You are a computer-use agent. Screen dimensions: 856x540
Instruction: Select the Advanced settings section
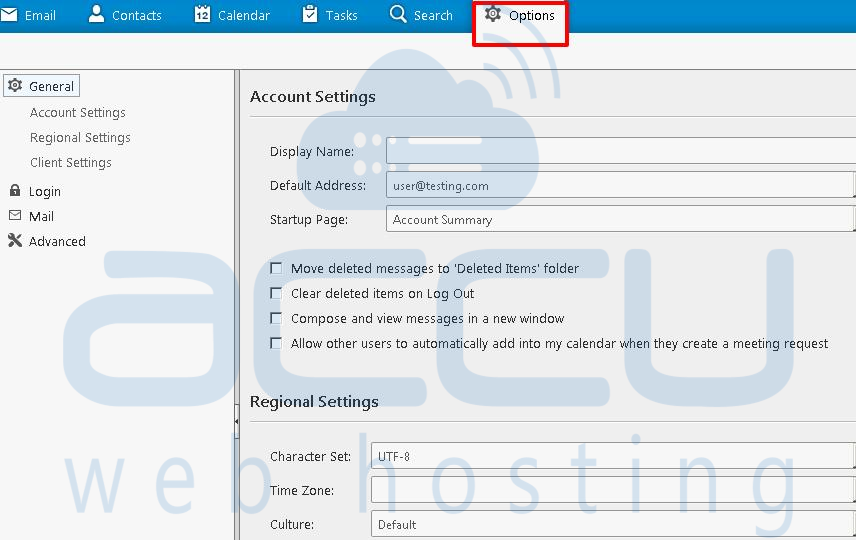(x=57, y=241)
